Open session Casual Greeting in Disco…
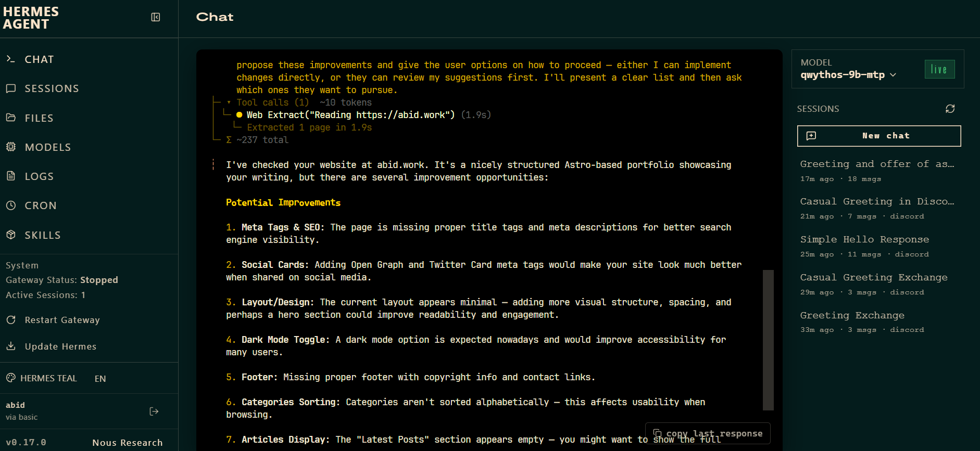The height and width of the screenshot is (451, 980). tap(879, 208)
